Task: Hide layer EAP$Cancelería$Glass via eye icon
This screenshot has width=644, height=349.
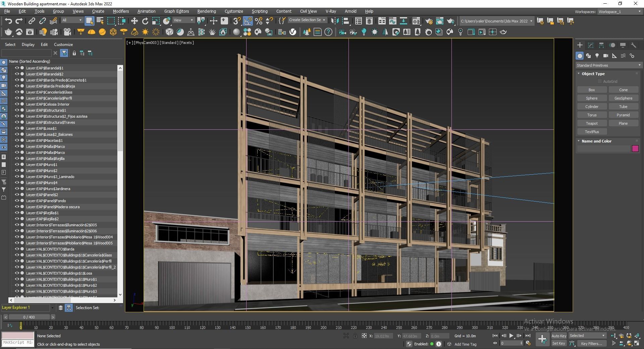Action: (17, 92)
